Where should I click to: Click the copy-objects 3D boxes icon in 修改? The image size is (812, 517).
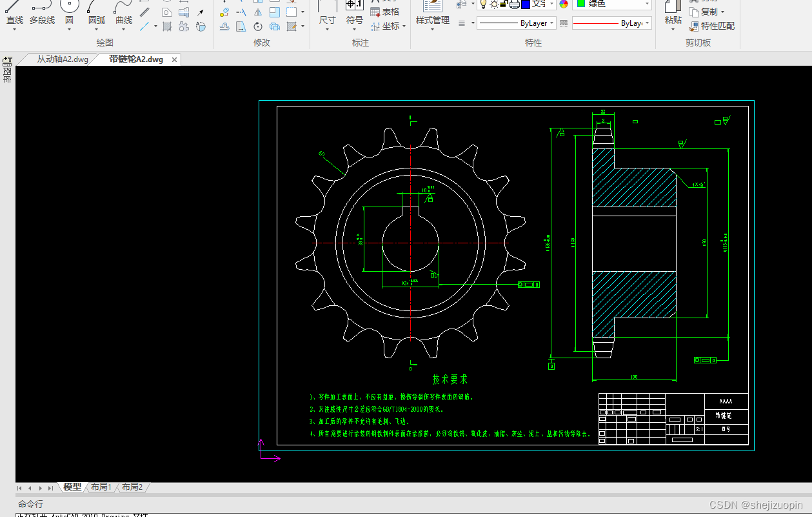point(274,26)
